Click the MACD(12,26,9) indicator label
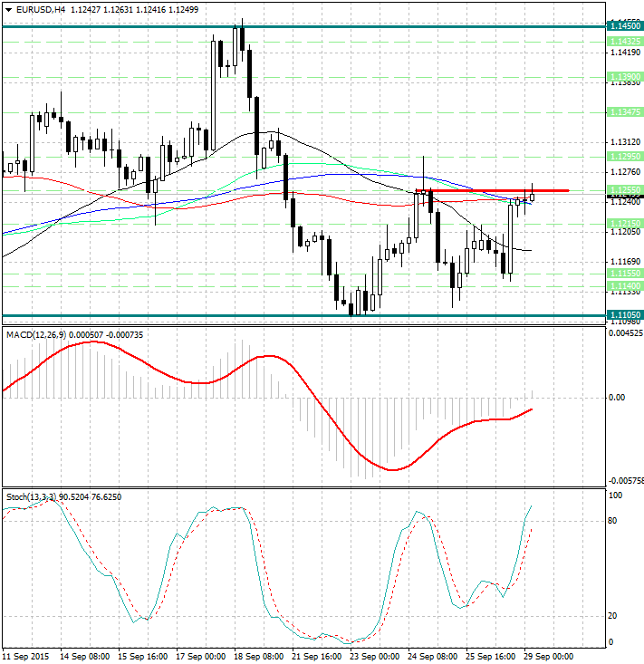644x664 pixels. (36, 335)
